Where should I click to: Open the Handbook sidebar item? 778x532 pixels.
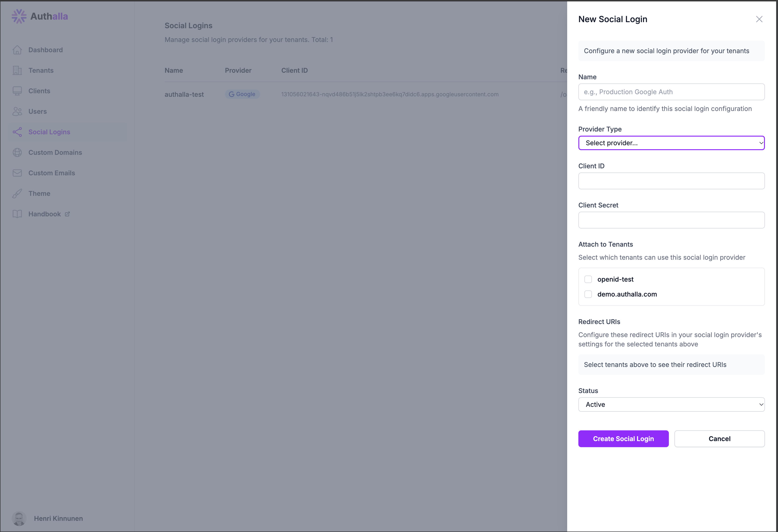pos(45,214)
